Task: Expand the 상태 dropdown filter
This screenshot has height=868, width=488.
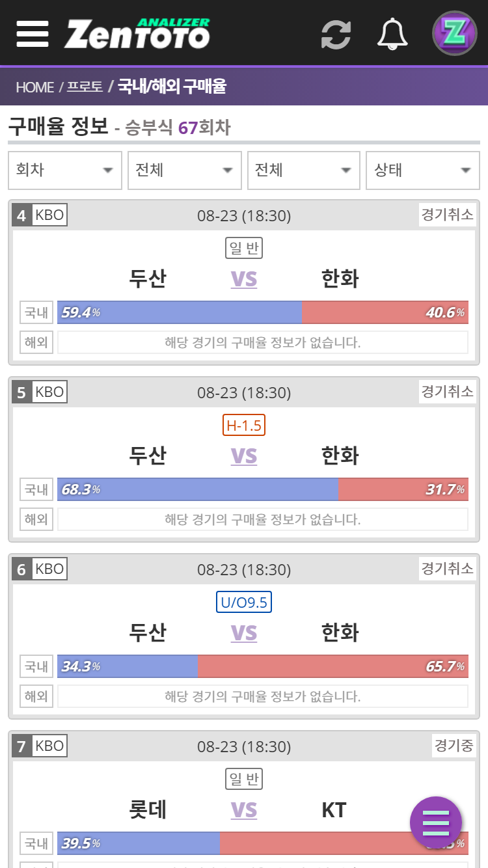Action: 423,170
